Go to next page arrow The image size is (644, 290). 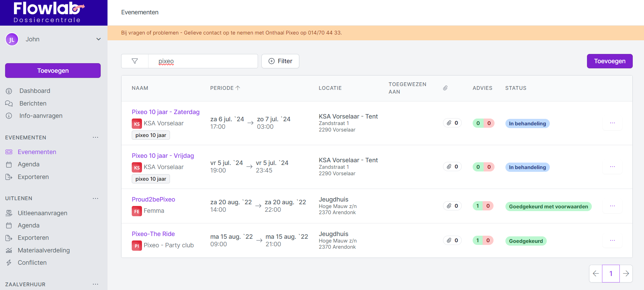[626, 274]
